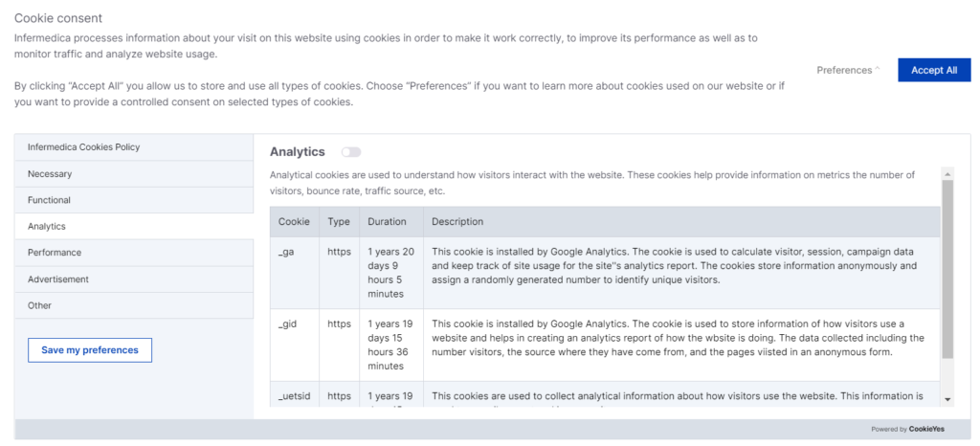
Task: Click the Accept All button
Action: (x=934, y=70)
